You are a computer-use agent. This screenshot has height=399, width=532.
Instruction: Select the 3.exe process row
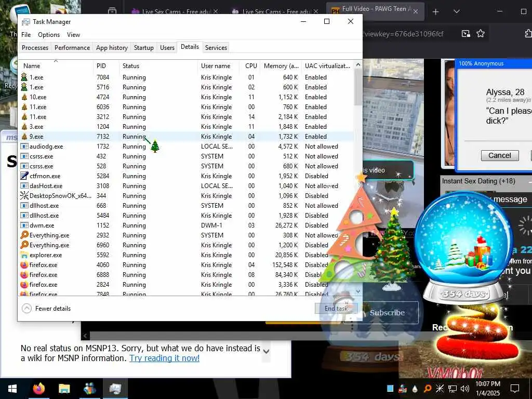(x=187, y=127)
